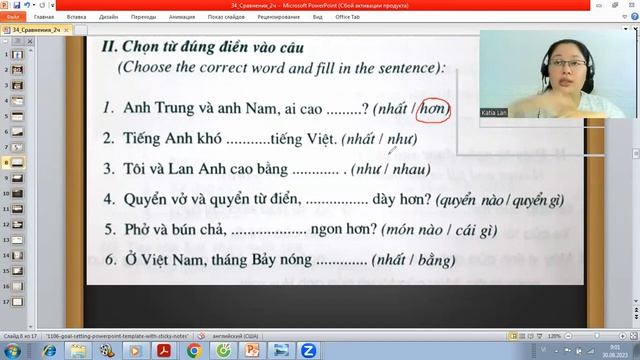Fit slide to current window icon

633,336
